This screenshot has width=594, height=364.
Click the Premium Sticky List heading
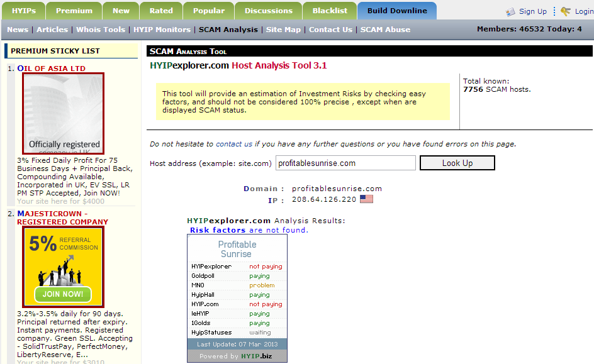55,51
